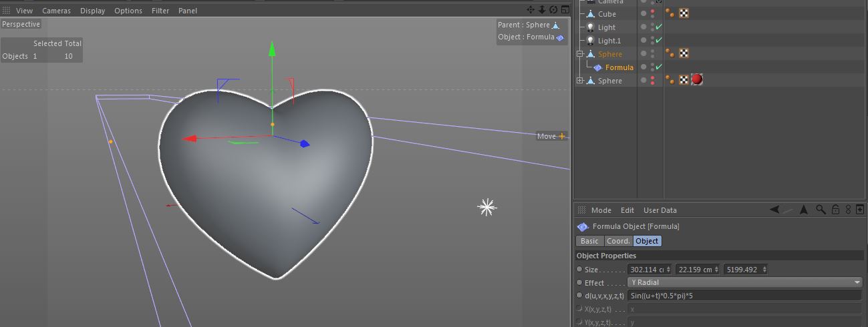This screenshot has width=868, height=327.
Task: Click the stepper arrows on Size X
Action: tap(669, 270)
